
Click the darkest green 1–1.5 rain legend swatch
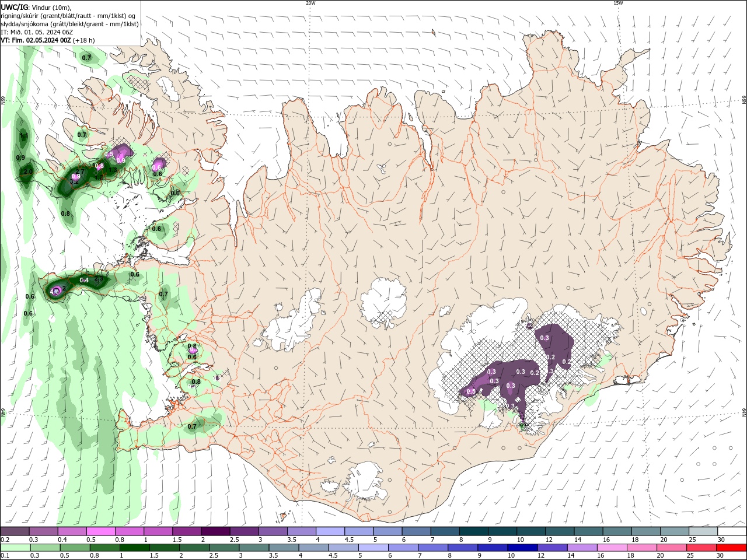135,548
